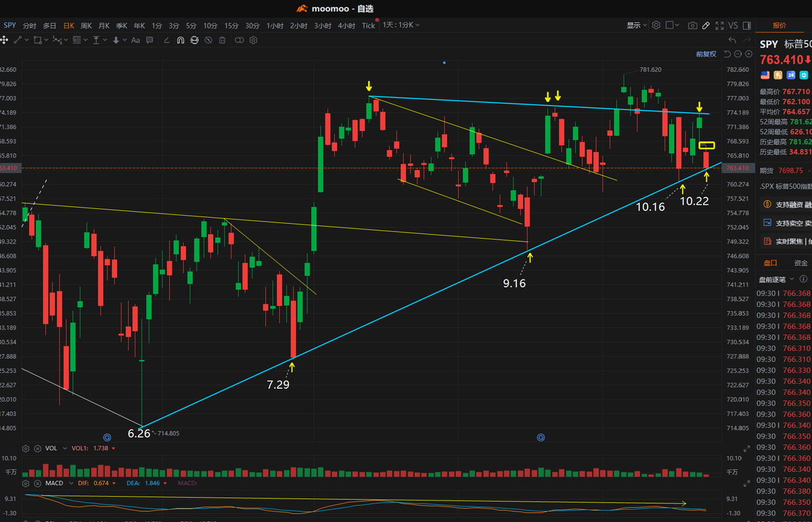The height and width of the screenshot is (522, 812).
Task: Open VOL indicator settings gear
Action: [x=26, y=448]
